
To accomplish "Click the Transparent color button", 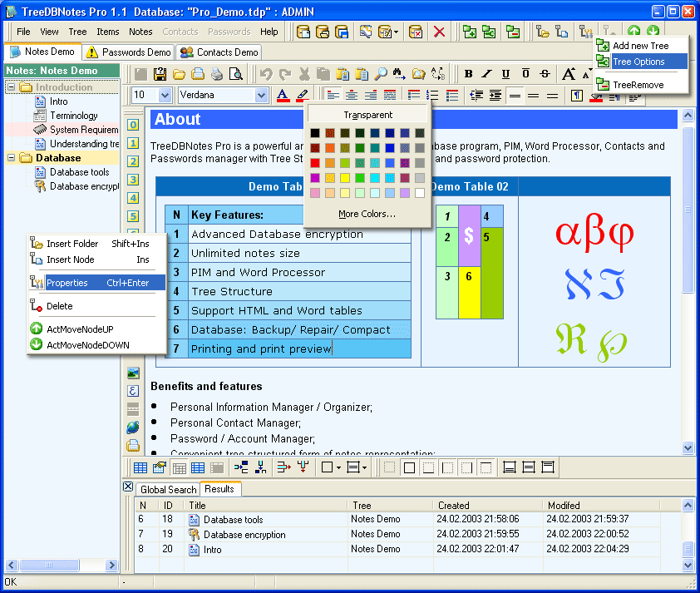I will point(367,115).
